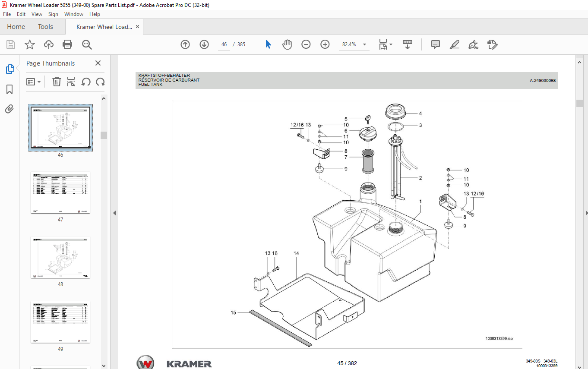Image resolution: width=588 pixels, height=369 pixels.
Task: Select the page 48 thumbnail
Action: pyautogui.click(x=60, y=257)
